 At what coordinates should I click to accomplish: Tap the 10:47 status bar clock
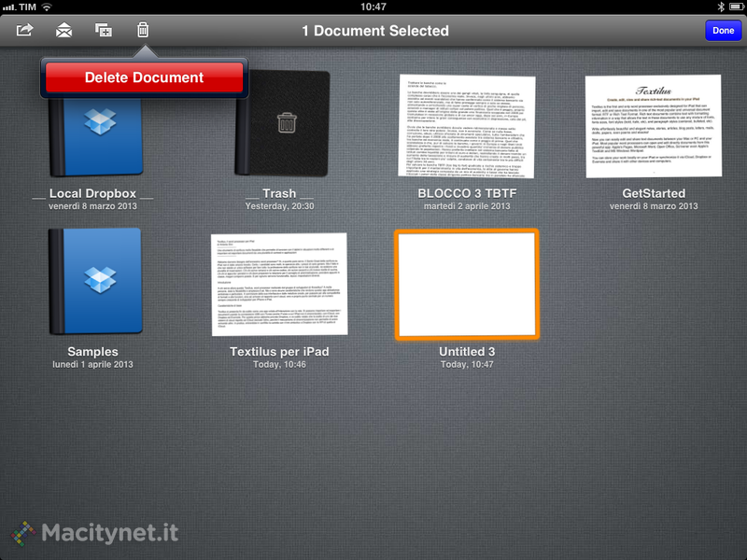[373, 7]
